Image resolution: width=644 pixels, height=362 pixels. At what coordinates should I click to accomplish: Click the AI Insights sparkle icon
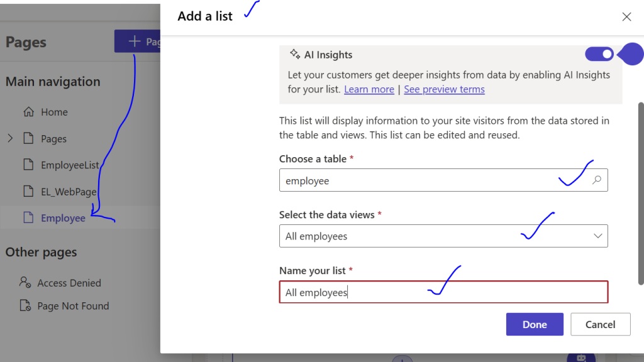tap(294, 55)
